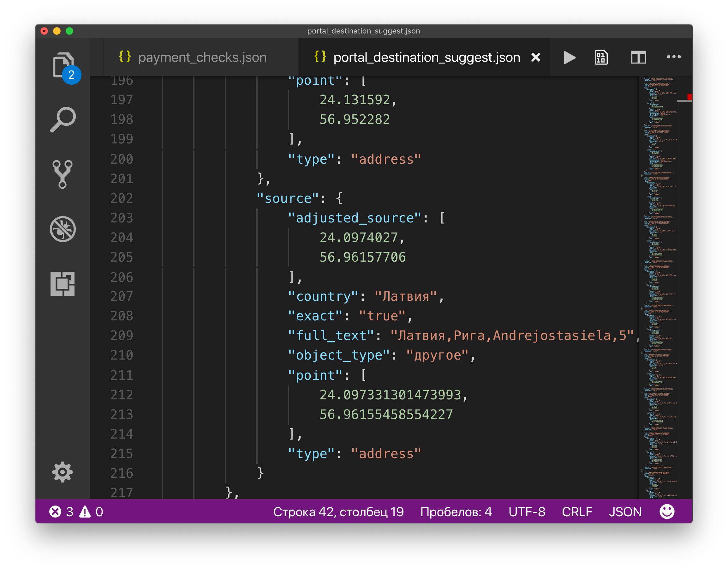Open the More Actions ellipsis menu
The width and height of the screenshot is (728, 570).
(674, 57)
